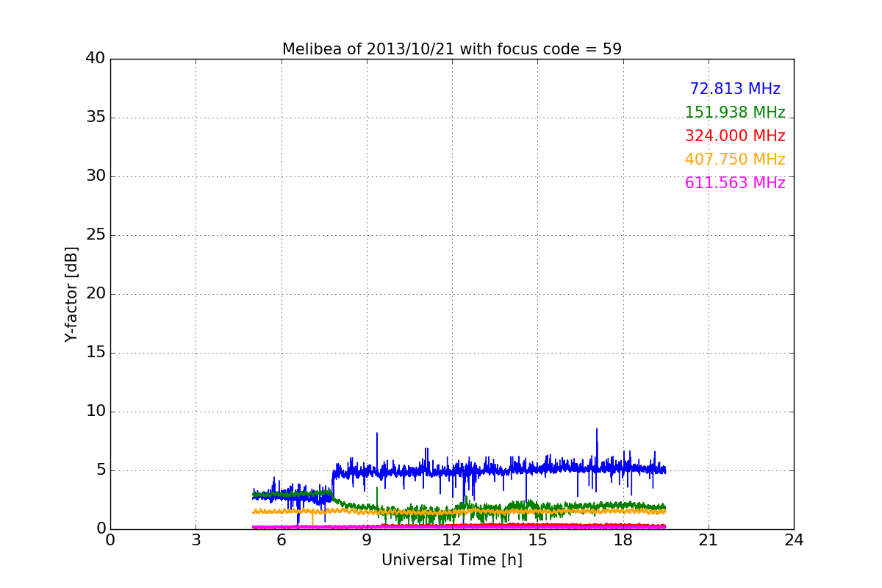Click the x-axis tick label 6

point(281,539)
